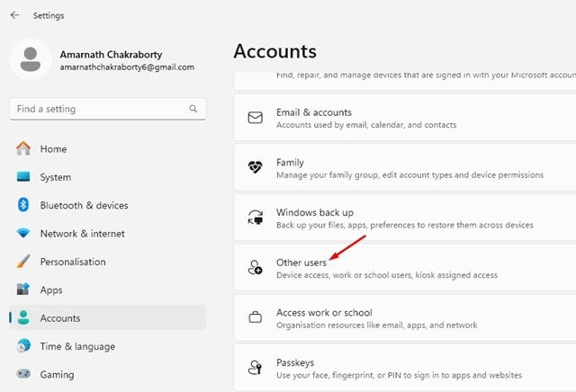576x392 pixels.
Task: Go to Network & internet
Action: click(108, 234)
